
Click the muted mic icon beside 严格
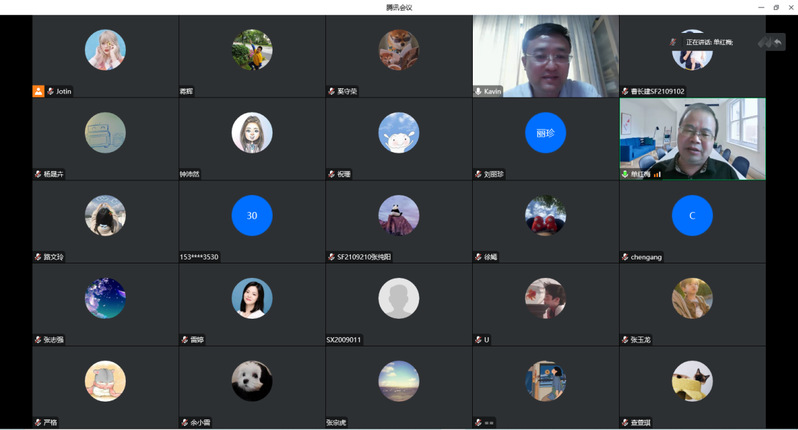tap(38, 422)
